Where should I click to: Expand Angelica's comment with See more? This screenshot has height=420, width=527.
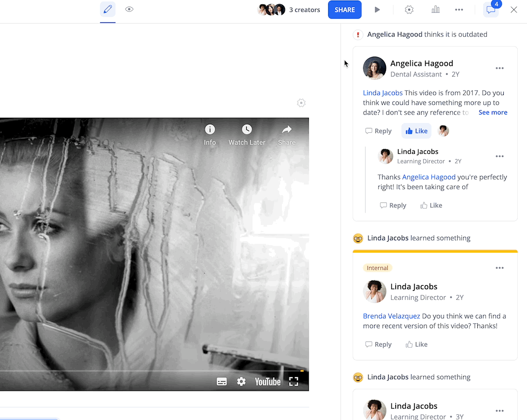[493, 112]
